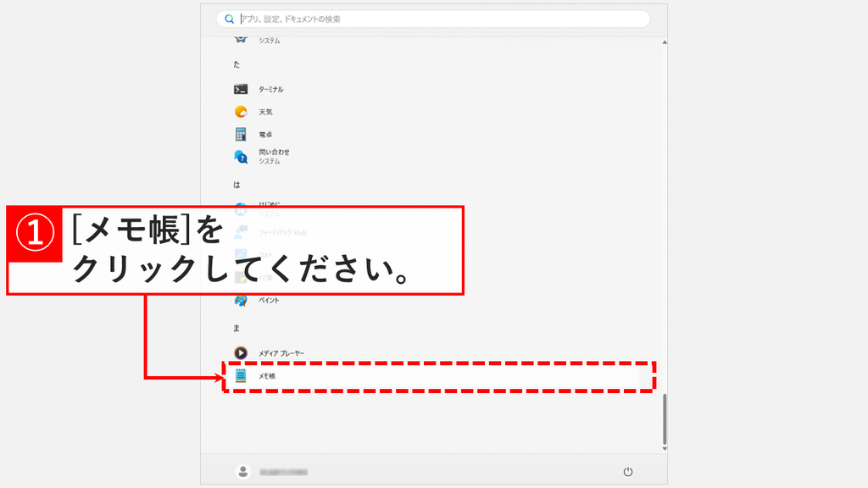
Task: Click the scrollbar down arrow
Action: click(665, 449)
